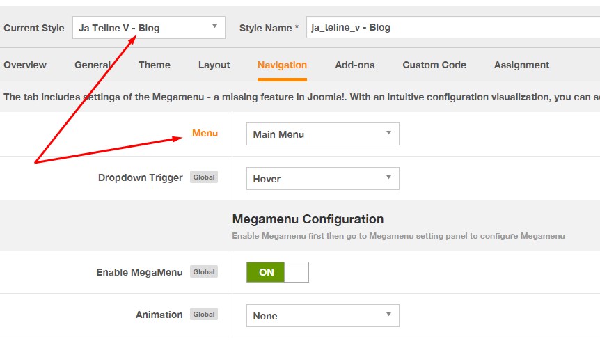Toggle the Enable MegaMenu switch

coord(278,272)
